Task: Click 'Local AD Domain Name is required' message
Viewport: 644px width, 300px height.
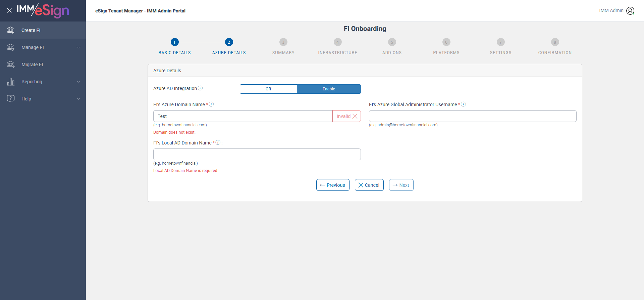Action: pos(185,171)
